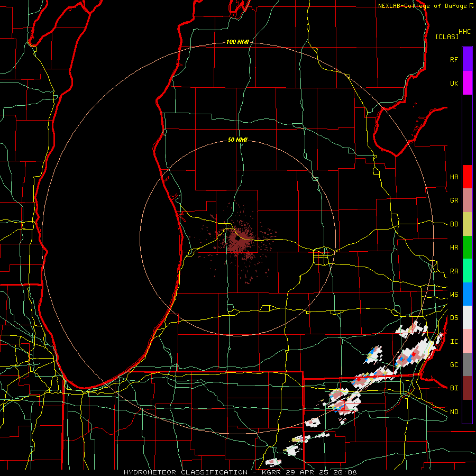Click the WS blue legend swatch
This screenshot has height=476, width=476.
click(467, 294)
